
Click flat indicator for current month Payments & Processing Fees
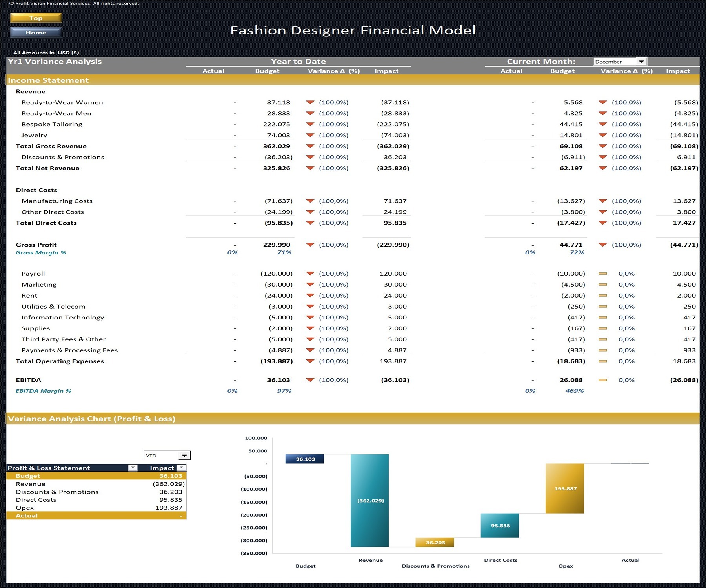[x=603, y=350]
